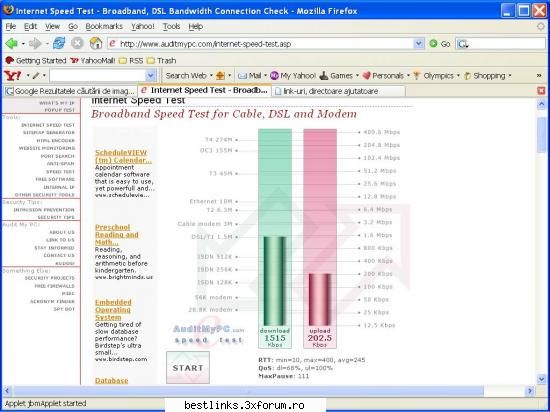Click inside the URL address field

(x=267, y=44)
